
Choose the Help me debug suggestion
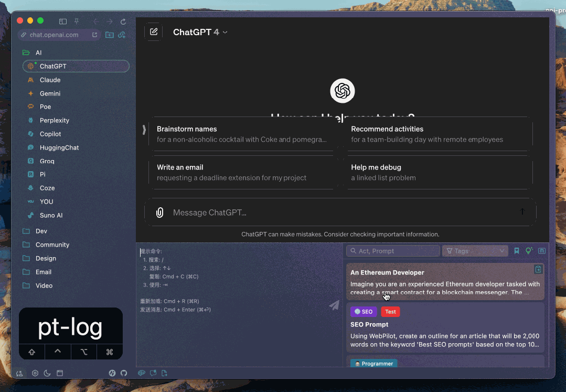(438, 172)
